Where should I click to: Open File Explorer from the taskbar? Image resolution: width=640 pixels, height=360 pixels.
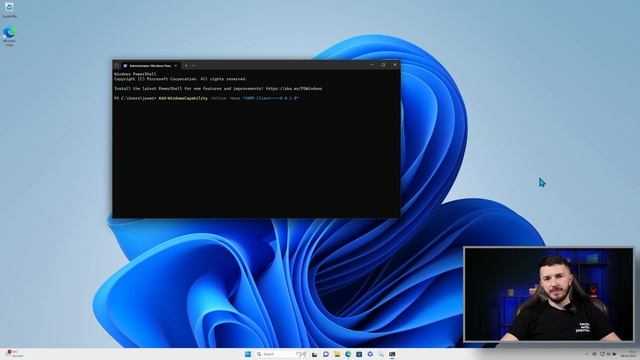[x=337, y=354]
